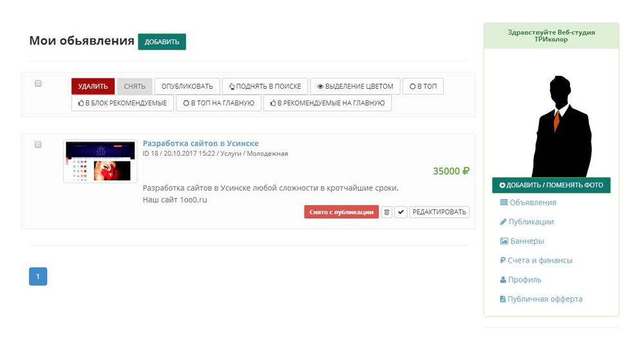Viewport: 644px width, 354px height.
Task: Click the Снято с публикации status label
Action: pyautogui.click(x=341, y=212)
